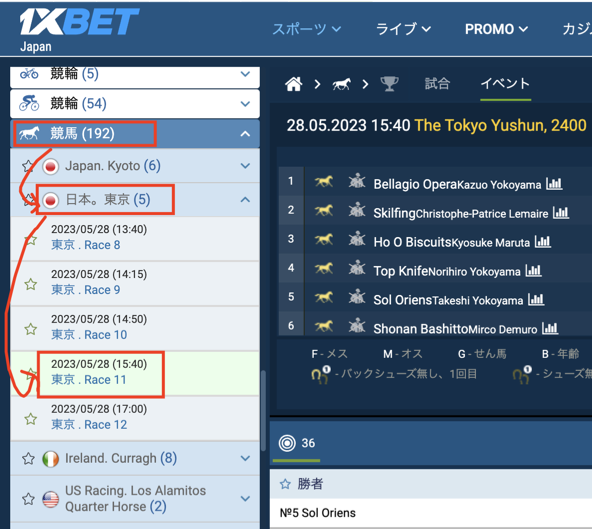Open the スポーツ menu in header
Image resolution: width=593 pixels, height=529 pixels.
pos(307,29)
